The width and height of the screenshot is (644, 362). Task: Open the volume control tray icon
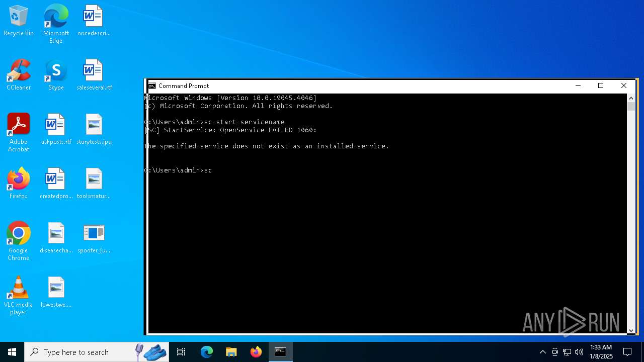click(579, 352)
